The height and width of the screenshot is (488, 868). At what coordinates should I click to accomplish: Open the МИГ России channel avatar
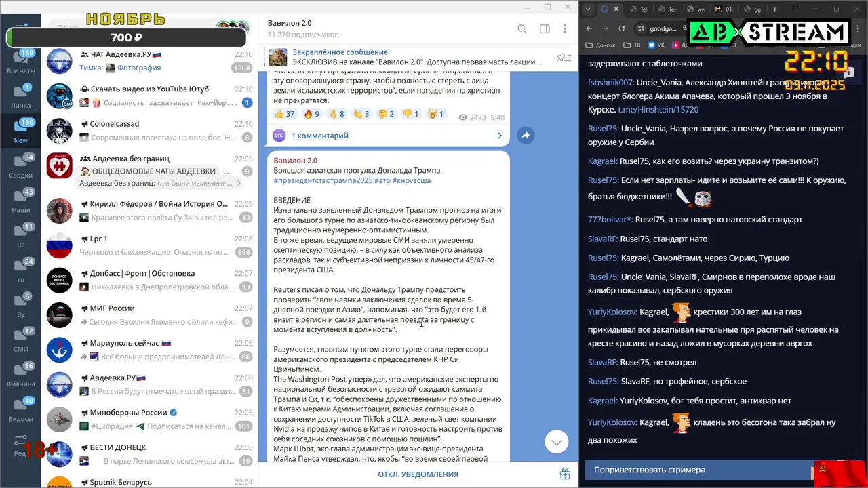(x=60, y=315)
